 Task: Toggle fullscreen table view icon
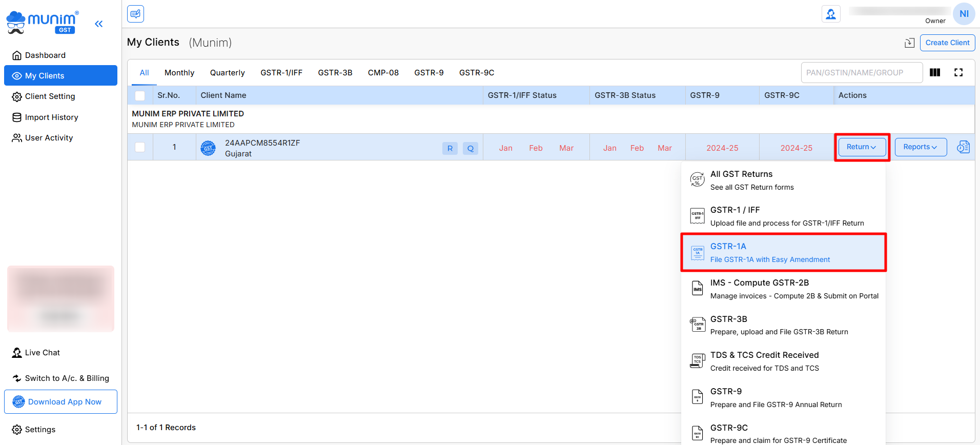pos(958,73)
